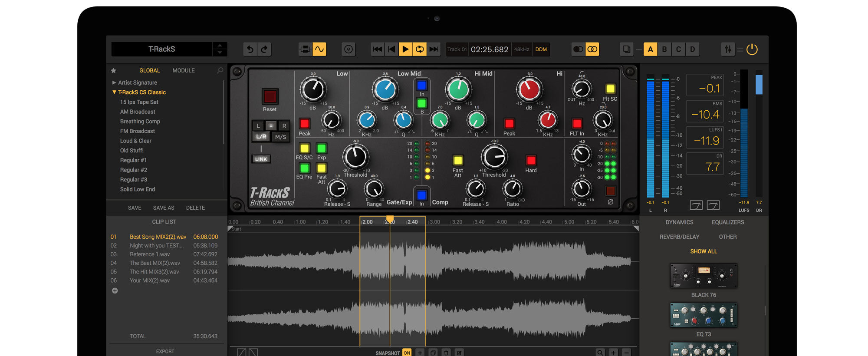Enable L/R processing mode
The height and width of the screenshot is (356, 868).
261,137
